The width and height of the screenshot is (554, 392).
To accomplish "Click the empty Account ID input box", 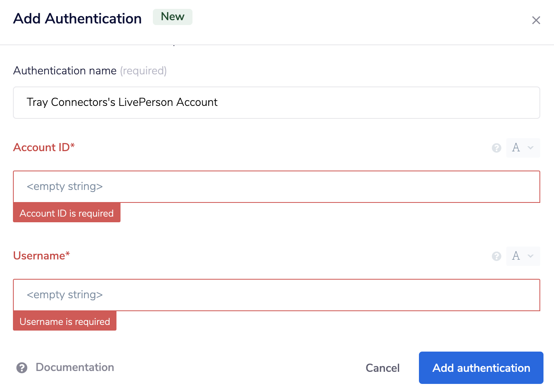I will pos(276,187).
